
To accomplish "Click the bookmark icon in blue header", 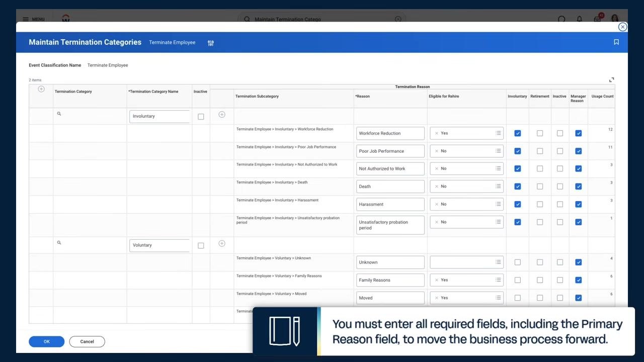I will pyautogui.click(x=616, y=42).
